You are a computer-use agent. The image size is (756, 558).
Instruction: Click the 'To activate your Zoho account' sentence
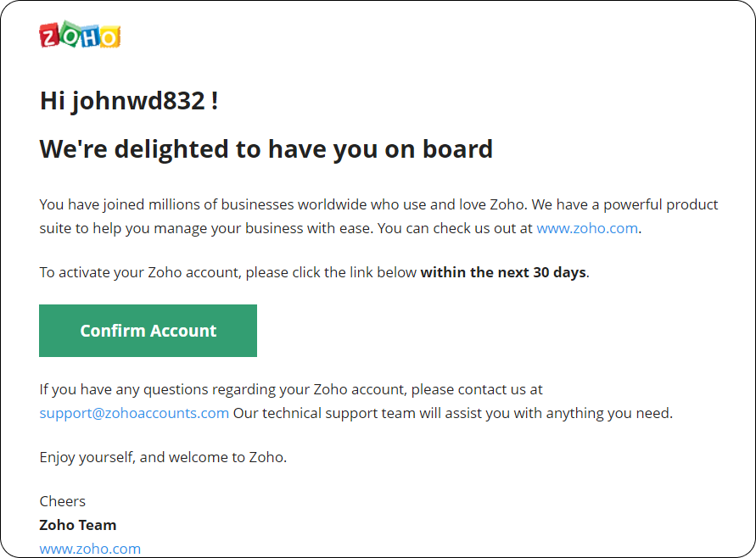coord(314,272)
